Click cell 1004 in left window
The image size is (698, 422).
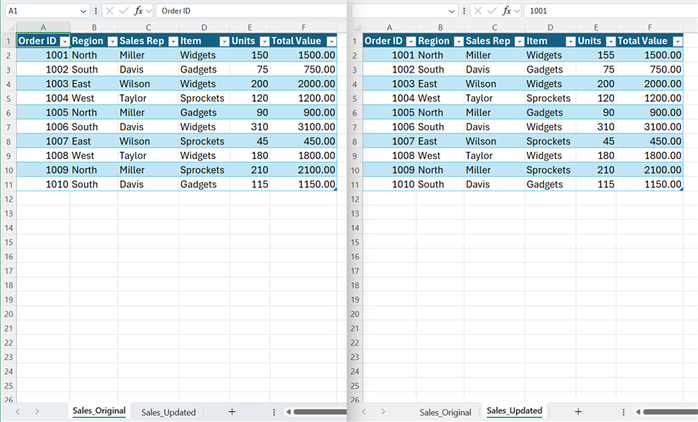tap(43, 98)
